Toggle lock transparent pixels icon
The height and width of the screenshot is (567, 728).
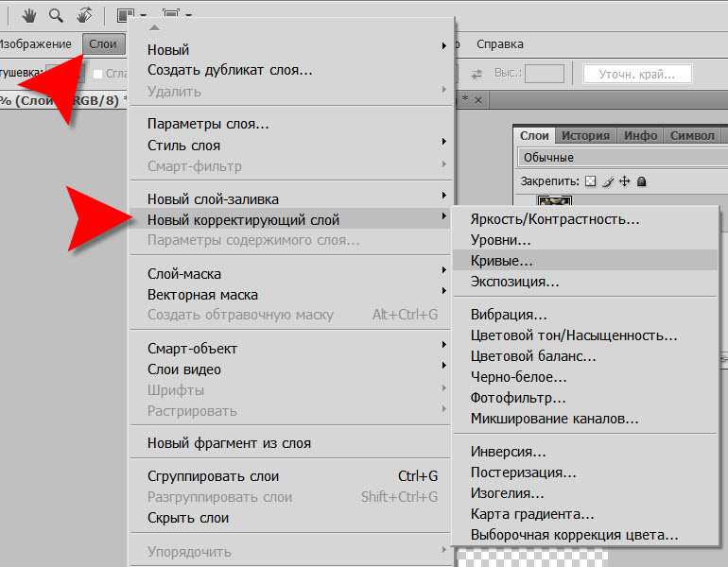coord(590,181)
